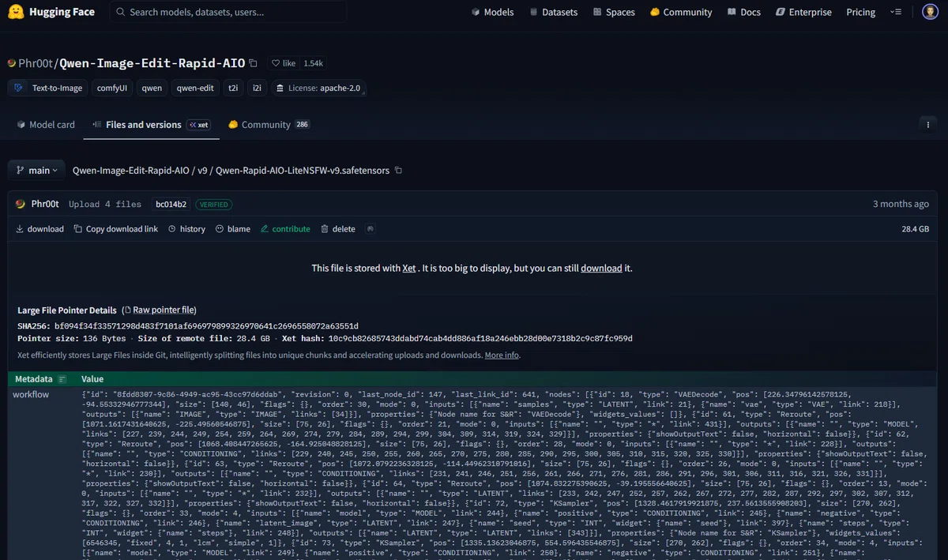Image resolution: width=948 pixels, height=560 pixels.
Task: Select the qwen-edit tag
Action: click(x=195, y=88)
